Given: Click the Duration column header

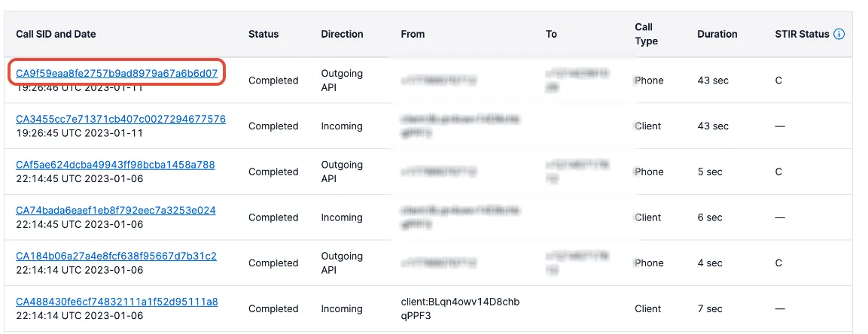Looking at the screenshot, I should (x=717, y=35).
